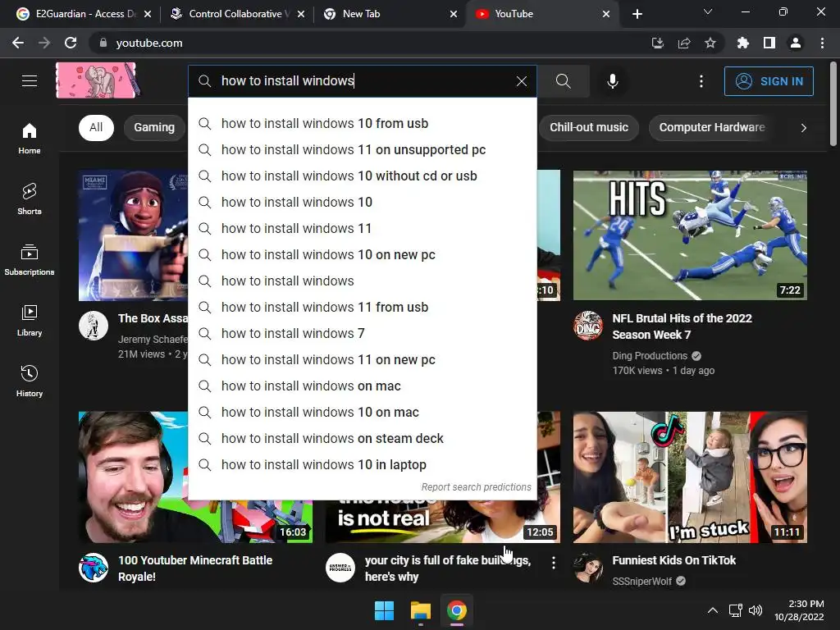
Task: Select the All filter chip
Action: pyautogui.click(x=96, y=127)
